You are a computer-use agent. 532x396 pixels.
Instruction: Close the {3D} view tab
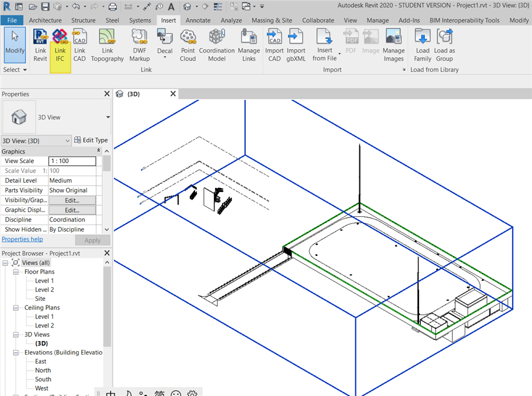[173, 93]
